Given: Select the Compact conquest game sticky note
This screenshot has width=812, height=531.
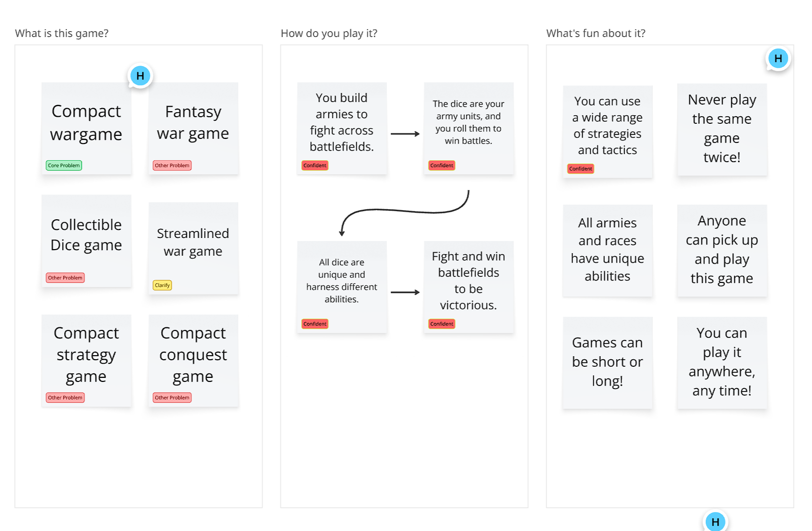Looking at the screenshot, I should [193, 360].
